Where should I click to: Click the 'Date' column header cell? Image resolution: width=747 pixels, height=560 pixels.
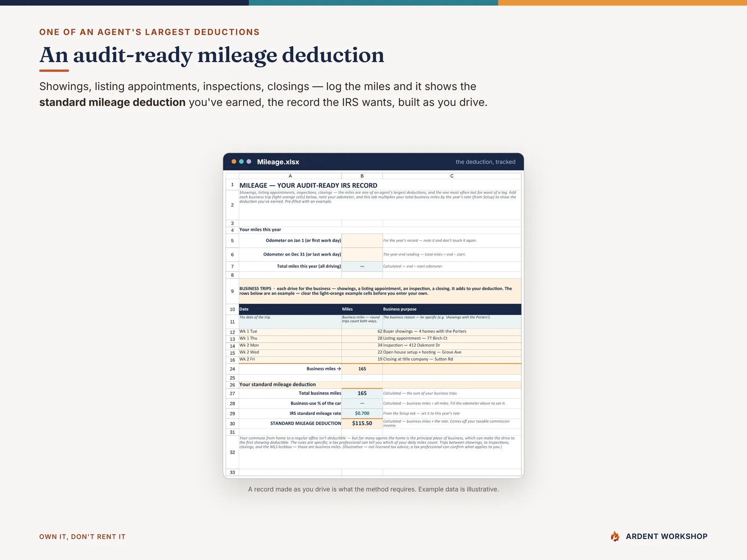[x=290, y=309]
